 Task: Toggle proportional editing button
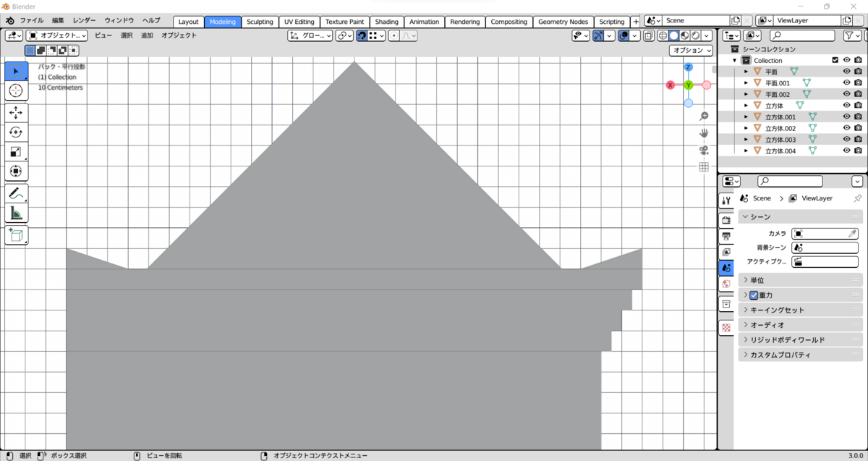tap(393, 35)
